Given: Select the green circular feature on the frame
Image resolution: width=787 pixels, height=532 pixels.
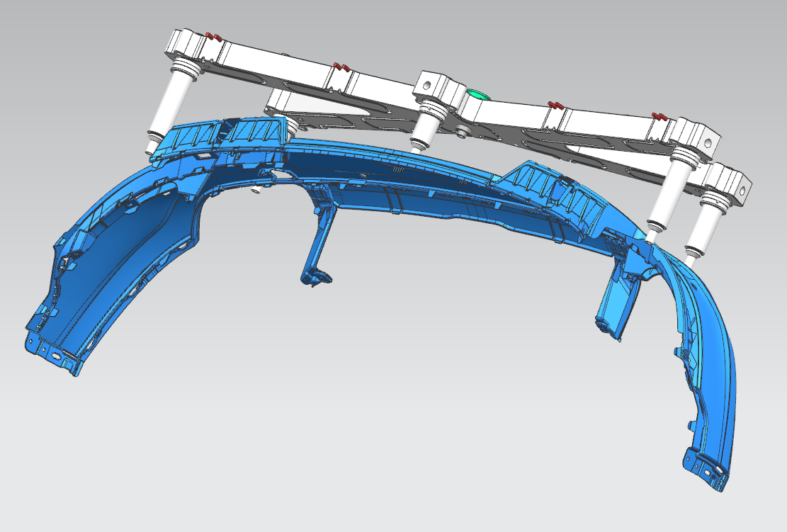Looking at the screenshot, I should pos(476,94).
